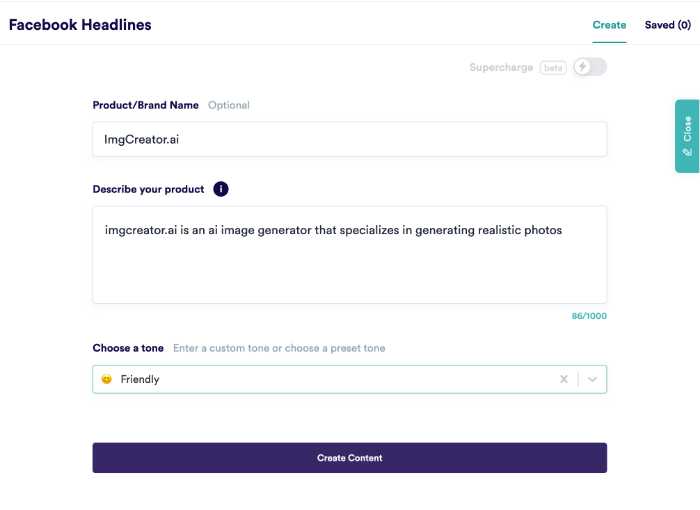Click inside the product description text area

point(350,255)
